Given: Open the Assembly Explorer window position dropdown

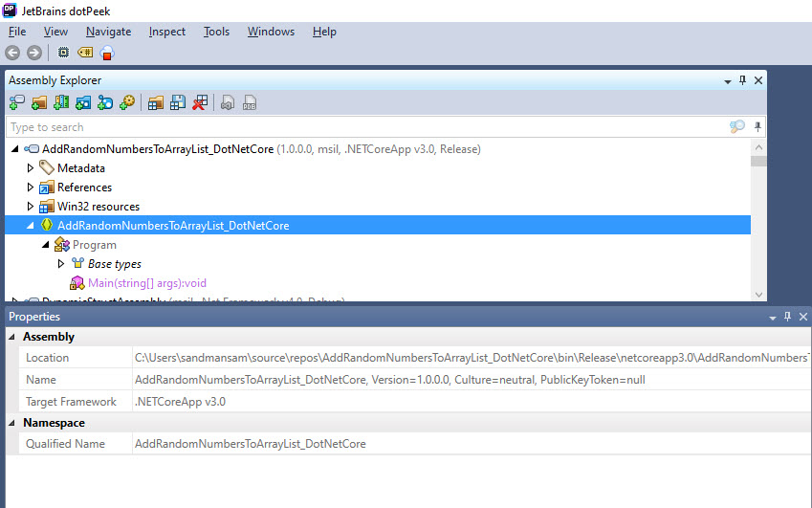Looking at the screenshot, I should pos(726,80).
